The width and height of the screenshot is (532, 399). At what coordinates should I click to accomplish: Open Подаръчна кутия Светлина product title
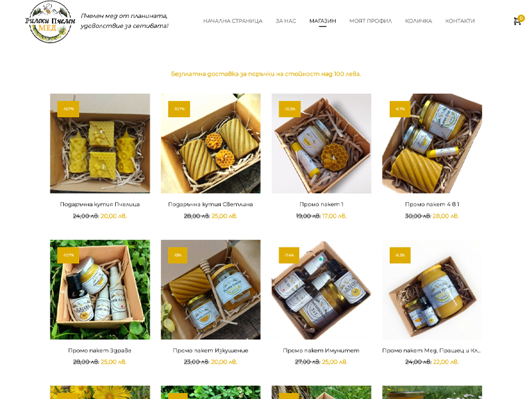(210, 204)
